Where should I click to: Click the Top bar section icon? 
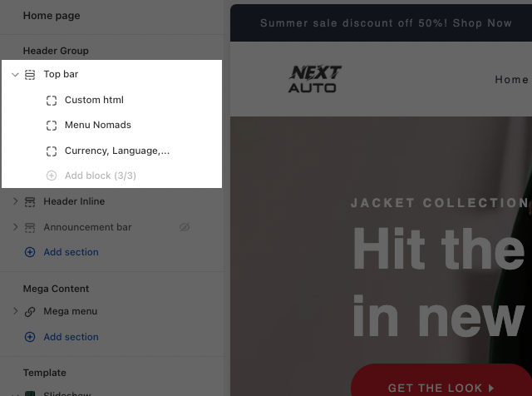30,74
